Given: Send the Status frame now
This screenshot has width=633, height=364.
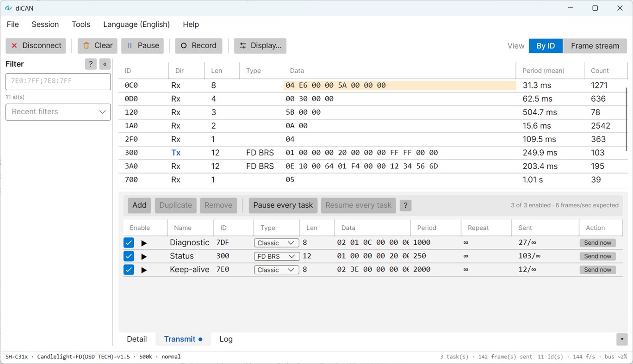Looking at the screenshot, I should 597,256.
